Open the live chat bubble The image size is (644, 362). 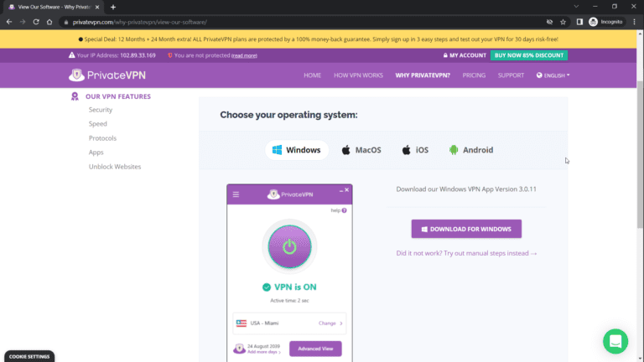[615, 341]
